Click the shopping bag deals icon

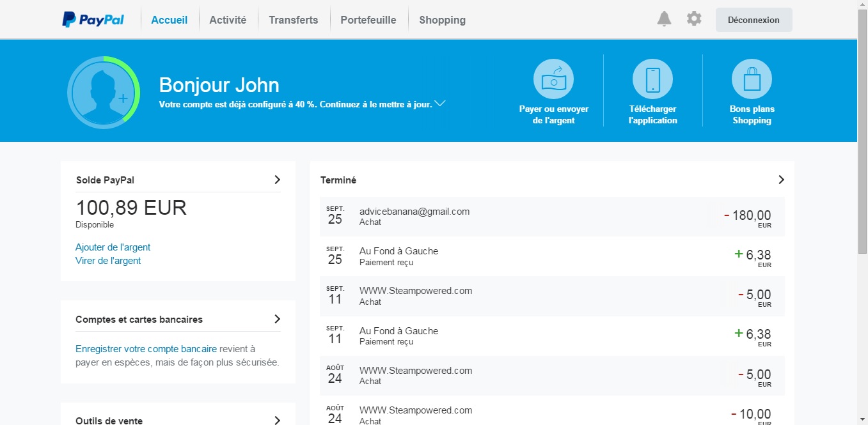tap(752, 79)
